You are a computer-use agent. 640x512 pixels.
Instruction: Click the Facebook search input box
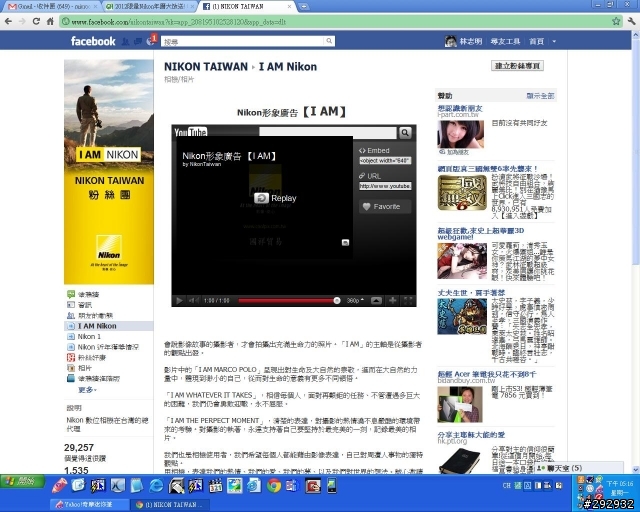[x=243, y=41]
